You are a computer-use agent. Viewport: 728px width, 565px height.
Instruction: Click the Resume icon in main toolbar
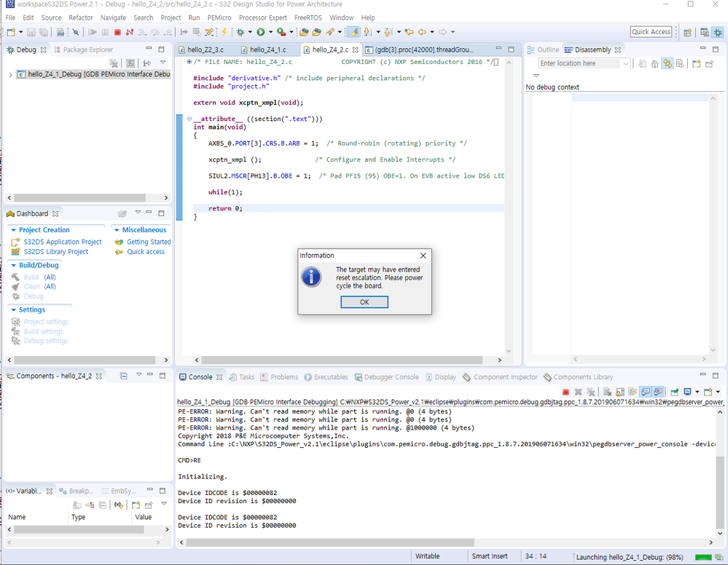coord(93,33)
